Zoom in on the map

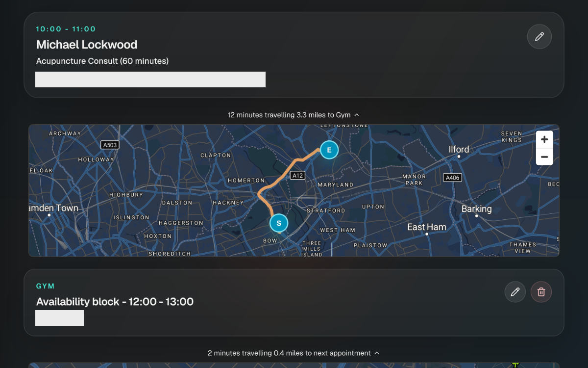[544, 139]
